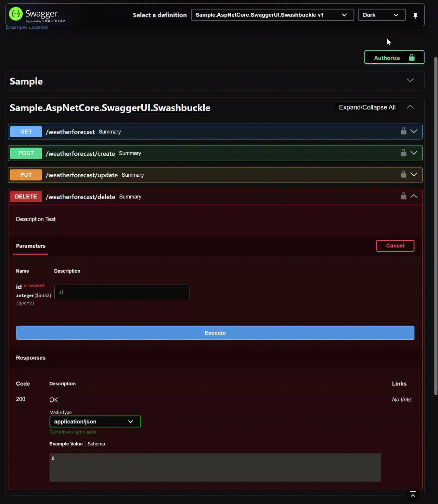Image resolution: width=438 pixels, height=504 pixels.
Task: Click the Expand/Collapse All button
Action: (367, 108)
